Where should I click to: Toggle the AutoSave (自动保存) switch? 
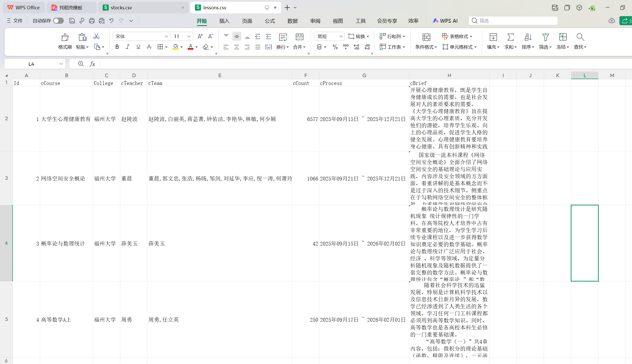59,21
